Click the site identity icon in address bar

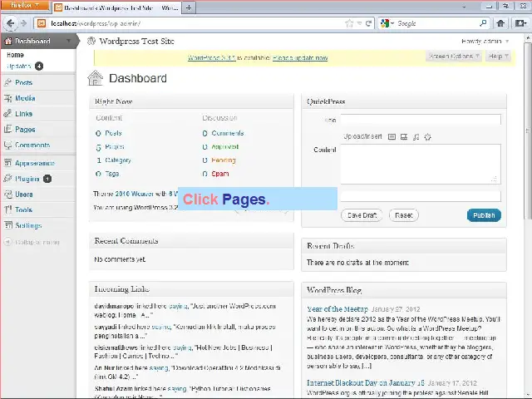point(42,23)
